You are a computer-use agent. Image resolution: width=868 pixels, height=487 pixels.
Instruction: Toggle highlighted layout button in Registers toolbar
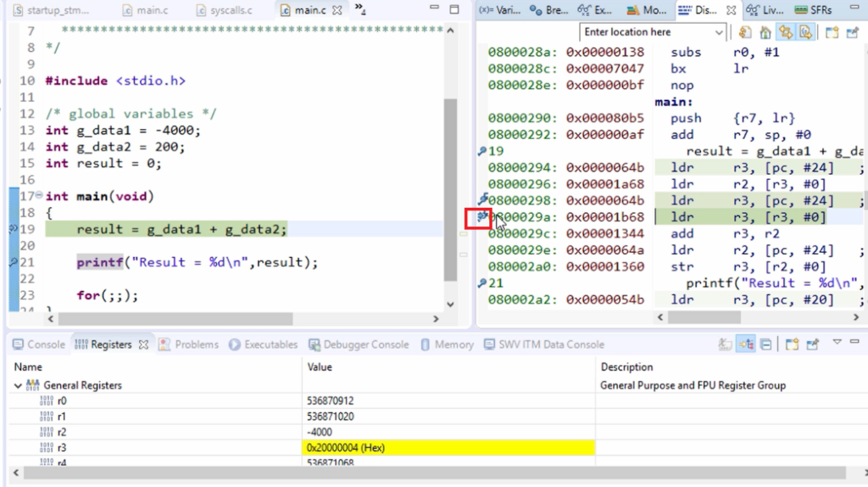click(746, 344)
